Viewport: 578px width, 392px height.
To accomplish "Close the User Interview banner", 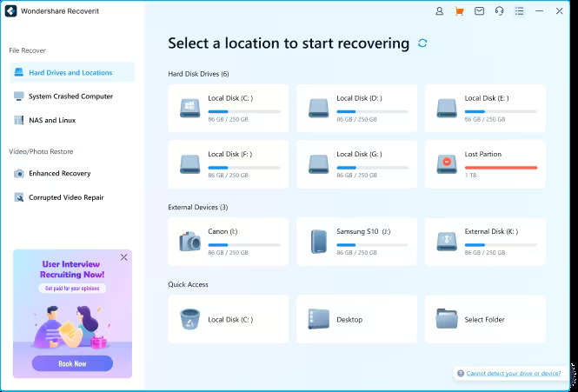I will coord(123,257).
